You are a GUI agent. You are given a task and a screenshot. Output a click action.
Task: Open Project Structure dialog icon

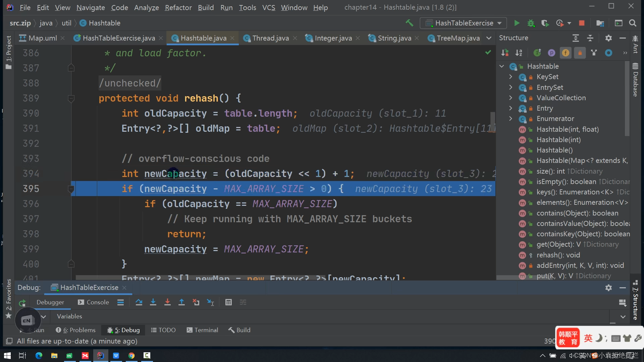[x=600, y=23]
